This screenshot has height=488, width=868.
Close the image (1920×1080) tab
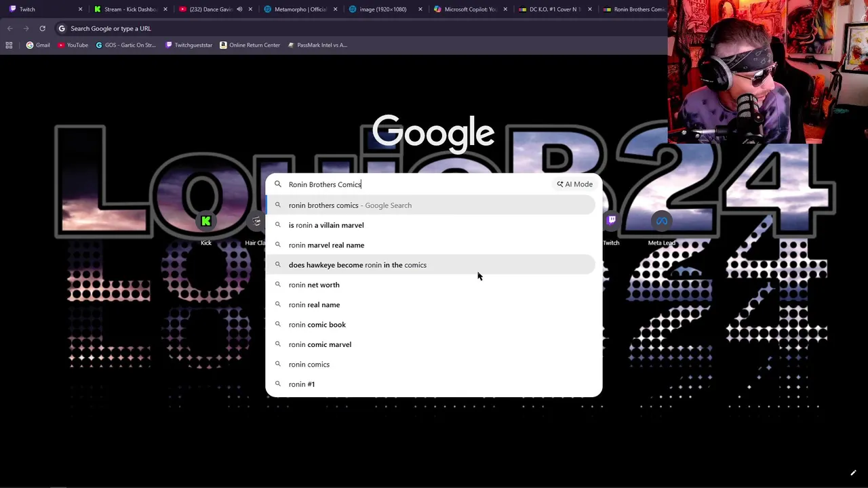pos(420,9)
